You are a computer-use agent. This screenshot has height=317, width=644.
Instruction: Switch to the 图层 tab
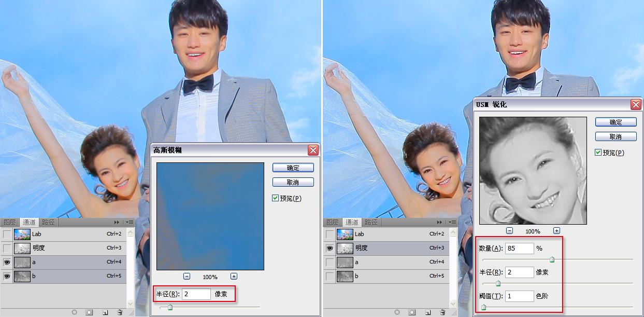tap(10, 222)
